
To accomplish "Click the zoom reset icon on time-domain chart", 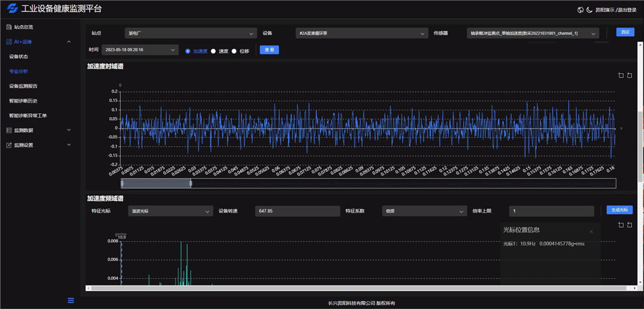I will click(x=630, y=76).
